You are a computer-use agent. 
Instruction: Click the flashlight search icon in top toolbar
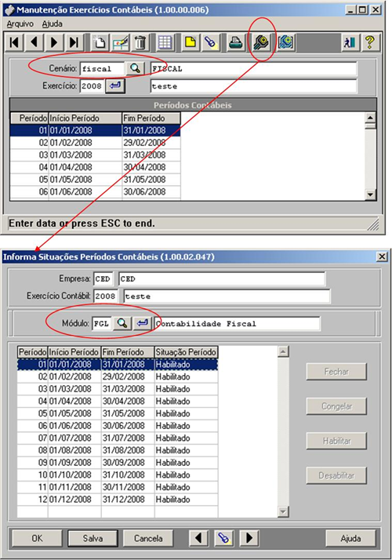pos(211,42)
